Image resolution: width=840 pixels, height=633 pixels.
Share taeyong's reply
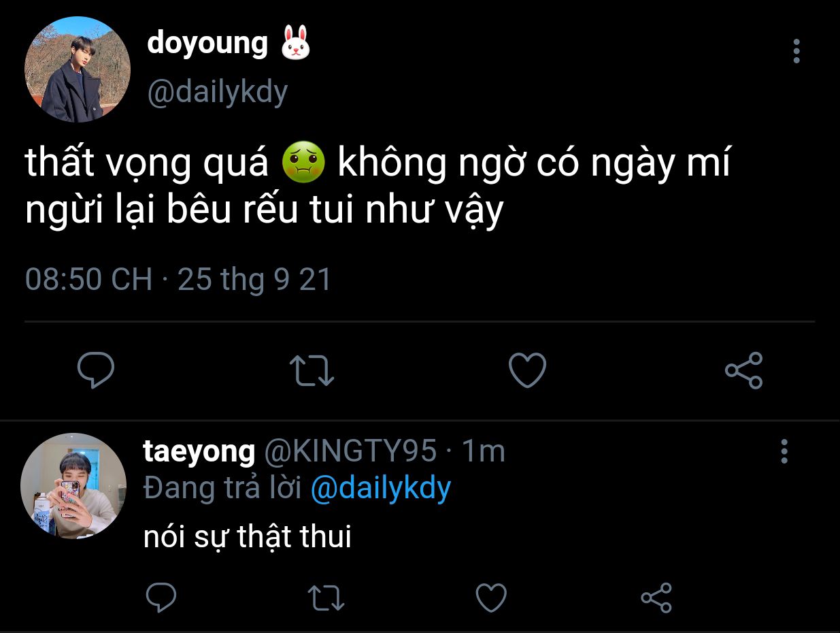(x=656, y=598)
